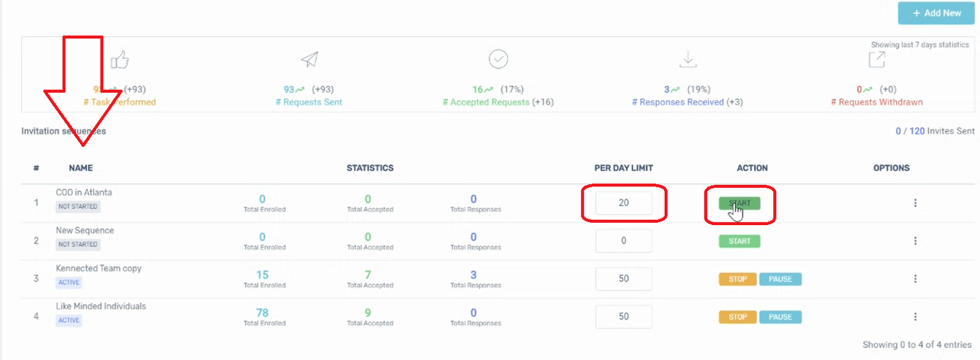Screen dimensions: 980x360
Task: Start the COO in Atlanta sequence
Action: coord(739,203)
